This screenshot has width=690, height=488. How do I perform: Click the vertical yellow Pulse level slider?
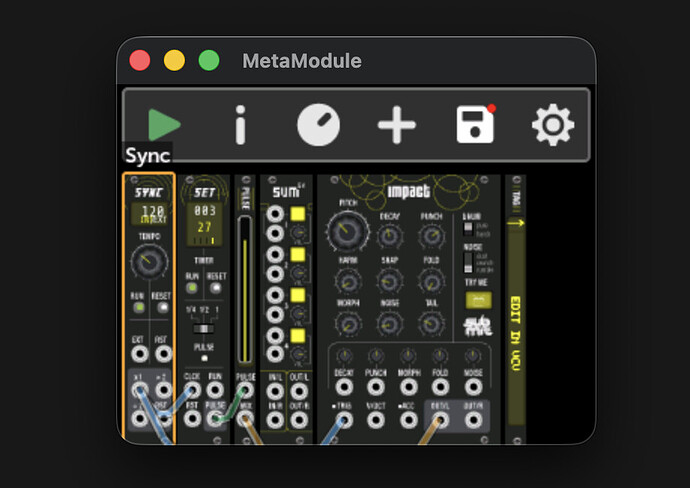pyautogui.click(x=245, y=290)
